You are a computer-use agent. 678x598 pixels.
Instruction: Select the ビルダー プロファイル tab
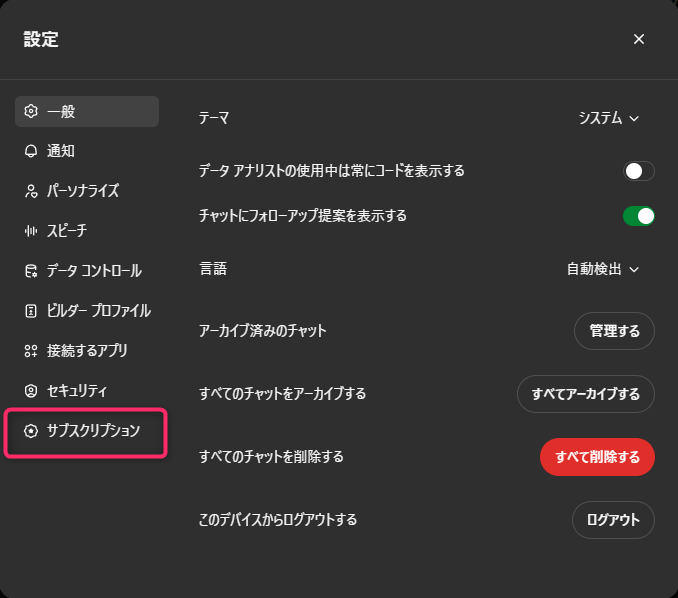pyautogui.click(x=87, y=311)
